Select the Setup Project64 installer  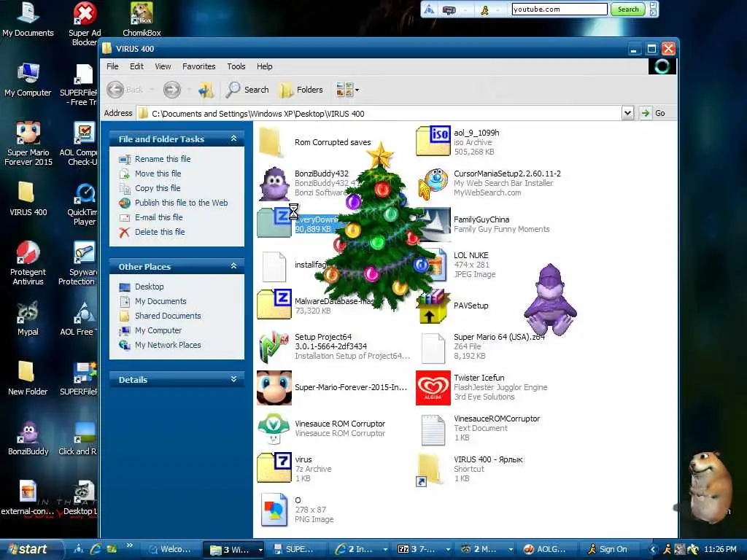click(x=333, y=346)
